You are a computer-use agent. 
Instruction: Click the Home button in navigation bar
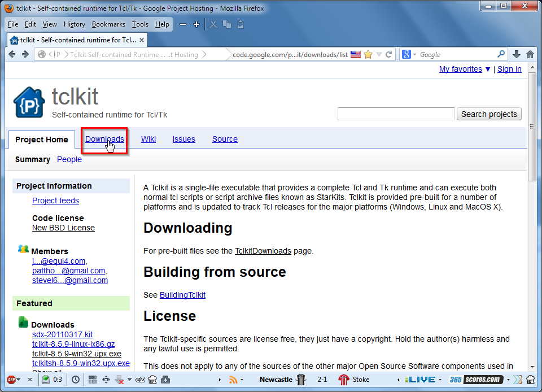pyautogui.click(x=530, y=54)
